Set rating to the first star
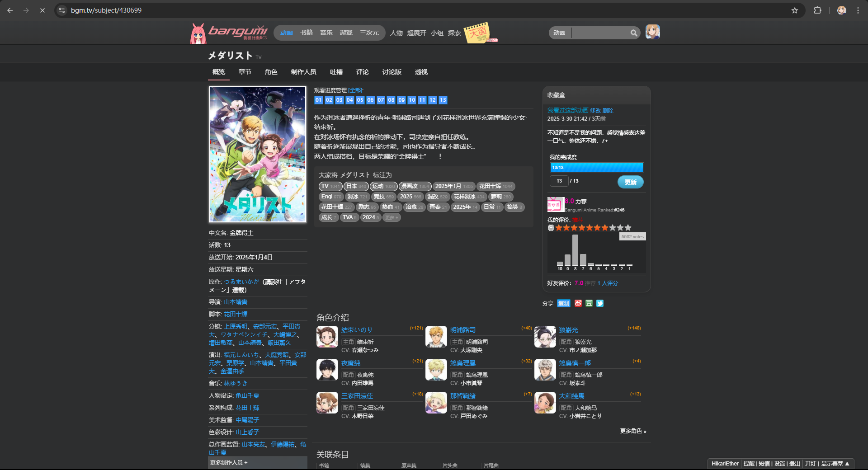The height and width of the screenshot is (470, 868). pos(559,228)
